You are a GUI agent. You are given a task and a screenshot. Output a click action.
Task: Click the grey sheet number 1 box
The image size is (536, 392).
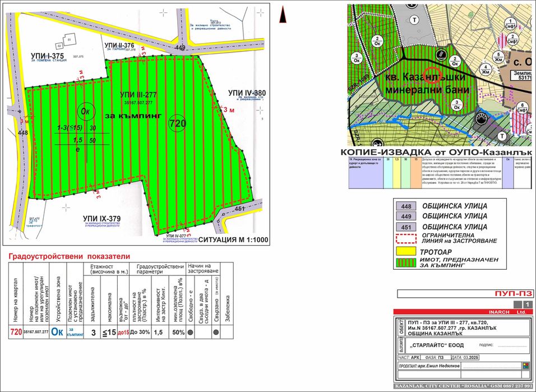[x=528, y=305]
